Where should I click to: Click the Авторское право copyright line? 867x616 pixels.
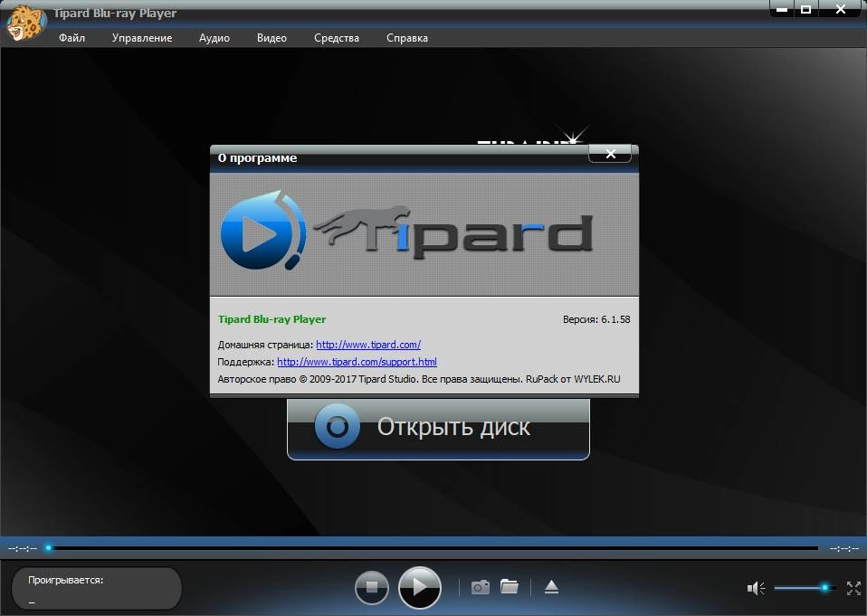point(419,379)
